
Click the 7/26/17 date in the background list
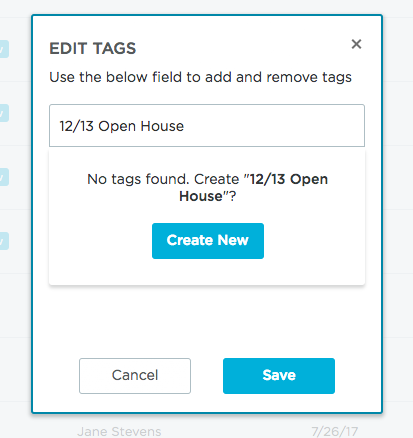point(335,431)
